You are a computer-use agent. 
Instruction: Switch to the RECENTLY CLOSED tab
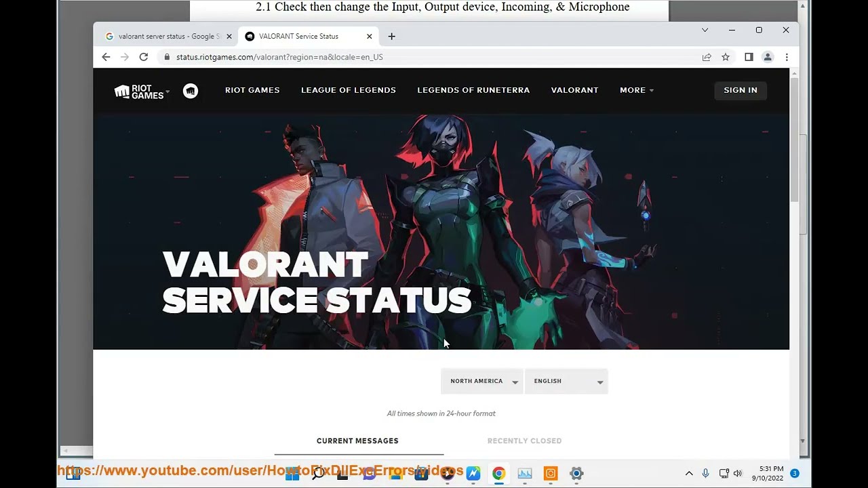pos(524,441)
